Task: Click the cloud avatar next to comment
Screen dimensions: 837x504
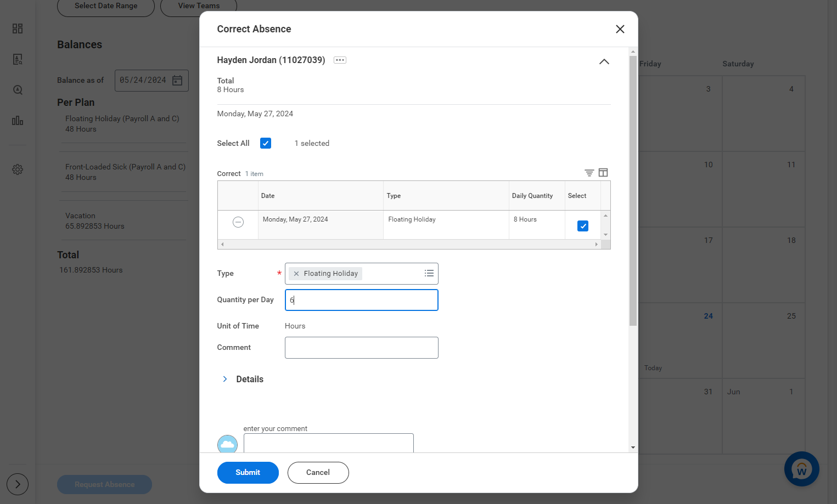Action: coord(227,444)
